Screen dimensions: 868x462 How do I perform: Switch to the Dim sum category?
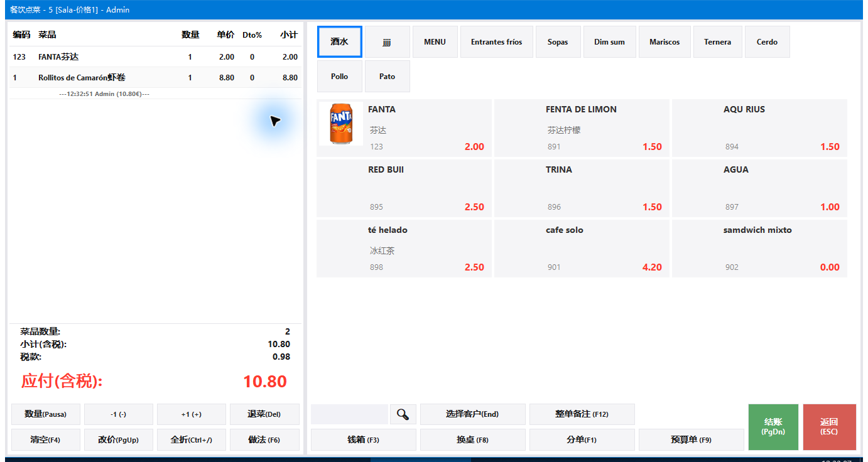pos(610,42)
